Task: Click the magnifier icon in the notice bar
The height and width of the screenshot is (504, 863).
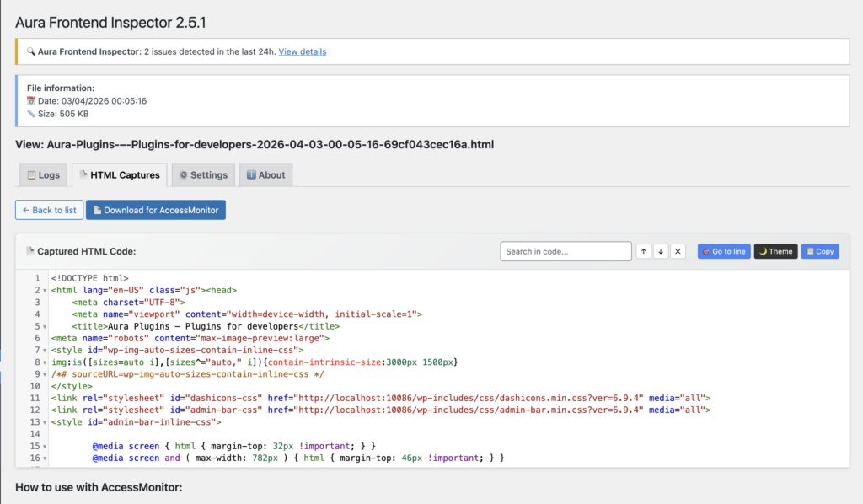Action: [x=31, y=51]
